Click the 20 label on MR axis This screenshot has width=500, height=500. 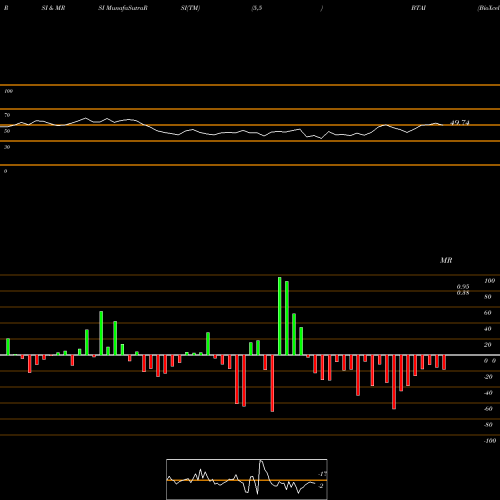coord(488,345)
